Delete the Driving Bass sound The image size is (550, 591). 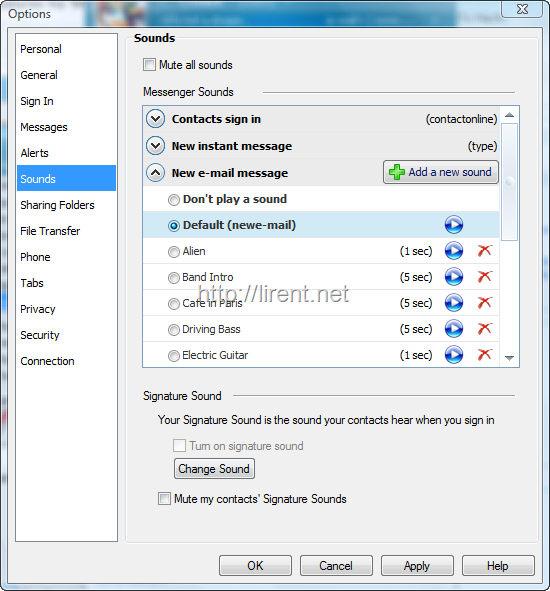point(484,329)
